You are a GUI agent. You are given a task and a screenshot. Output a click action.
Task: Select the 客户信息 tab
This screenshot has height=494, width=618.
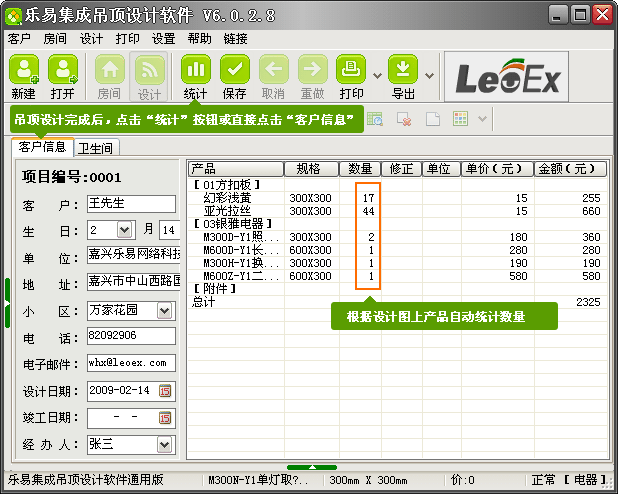(42, 147)
